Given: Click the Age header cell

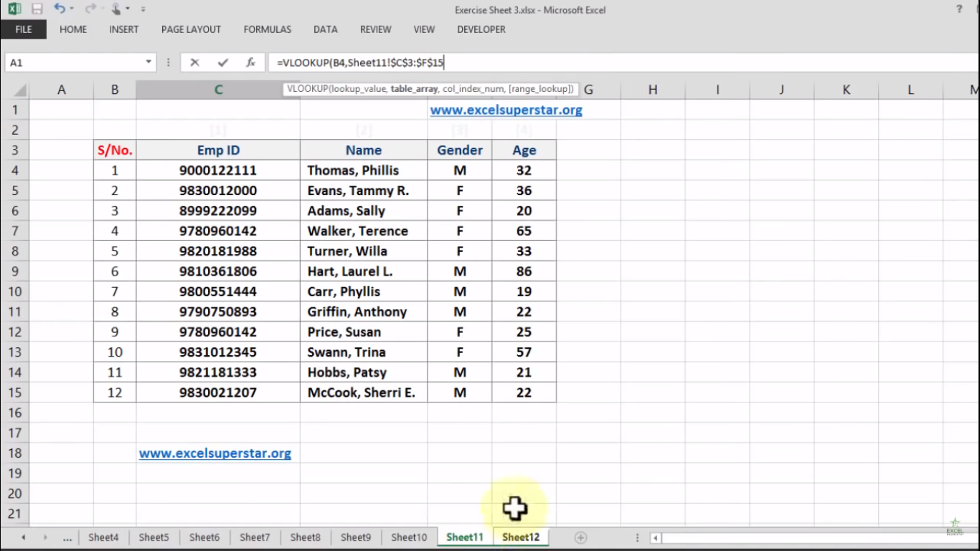Looking at the screenshot, I should point(524,151).
